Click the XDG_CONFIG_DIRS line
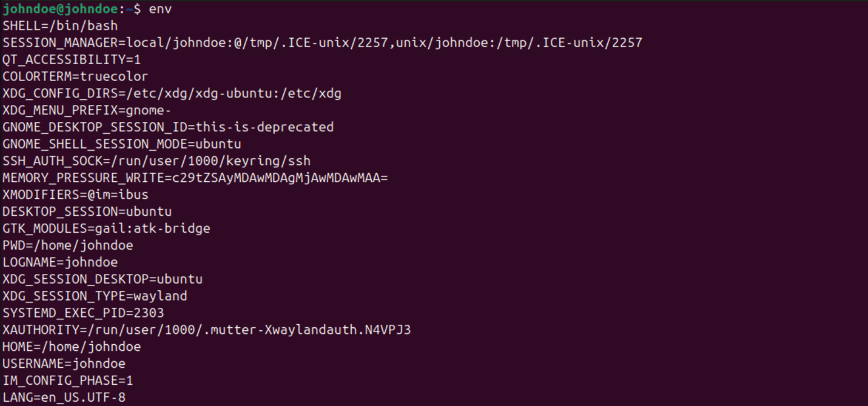This screenshot has width=868, height=406. pos(172,93)
